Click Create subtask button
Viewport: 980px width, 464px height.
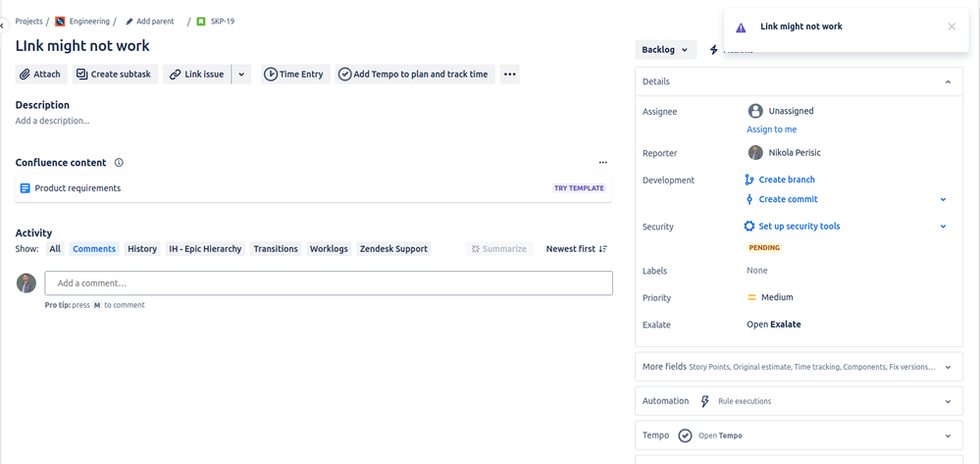coord(115,74)
